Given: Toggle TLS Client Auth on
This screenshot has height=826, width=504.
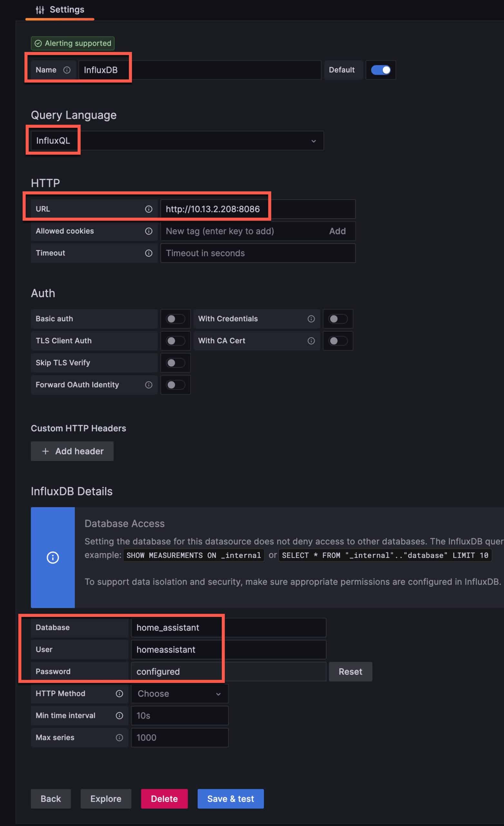Looking at the screenshot, I should (x=176, y=341).
